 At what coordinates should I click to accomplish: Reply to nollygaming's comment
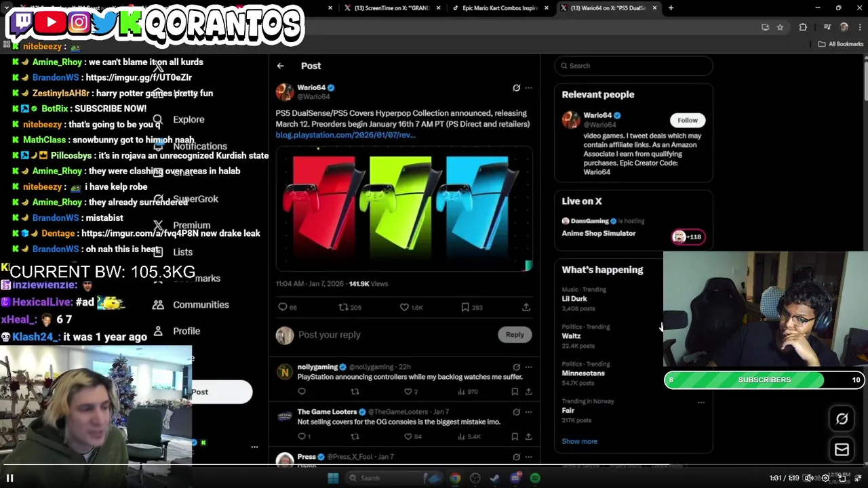pyautogui.click(x=302, y=391)
